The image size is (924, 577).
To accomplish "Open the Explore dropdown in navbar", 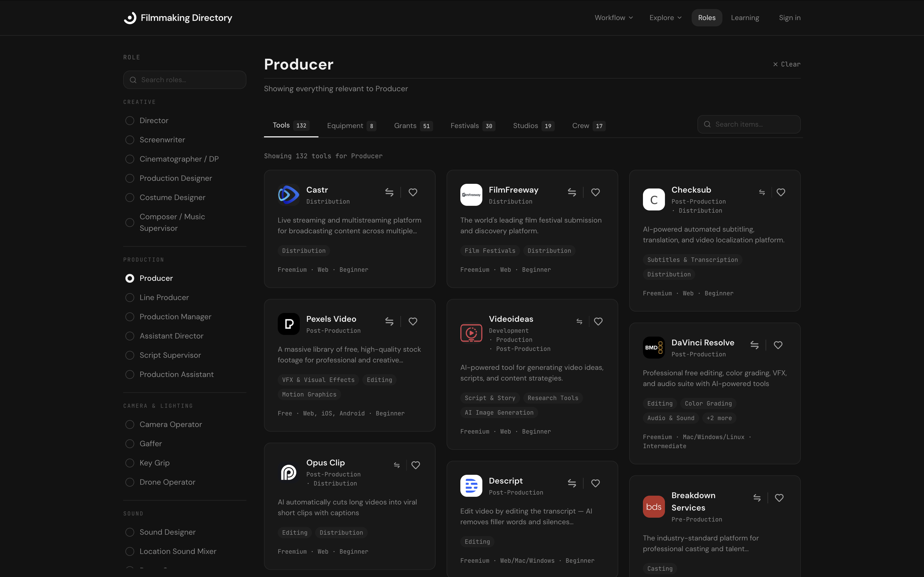I will pos(665,18).
